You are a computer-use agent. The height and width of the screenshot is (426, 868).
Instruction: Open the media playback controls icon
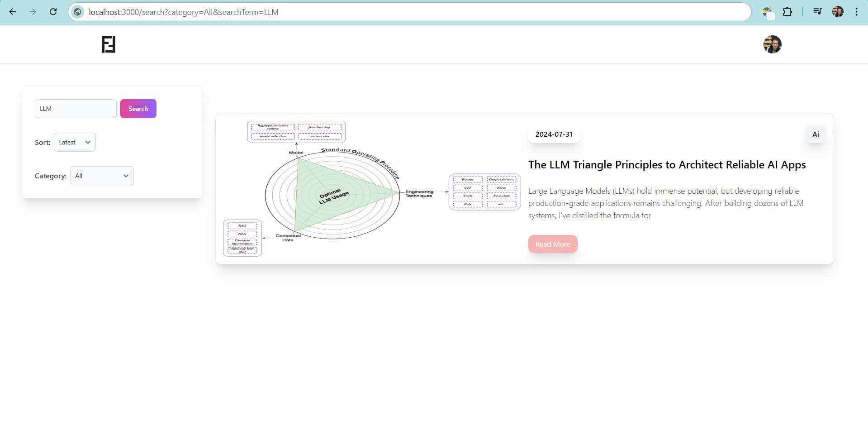(x=817, y=12)
